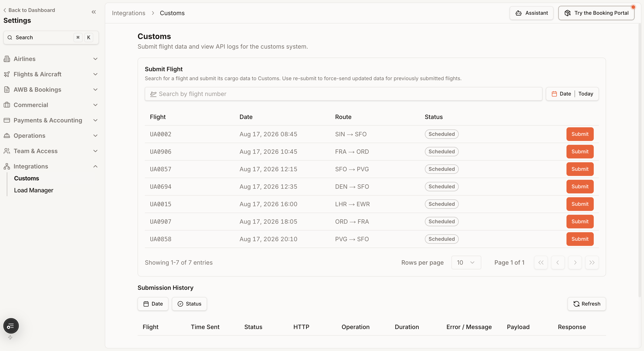
Task: Collapse the Integrations section chevron
Action: 95,166
